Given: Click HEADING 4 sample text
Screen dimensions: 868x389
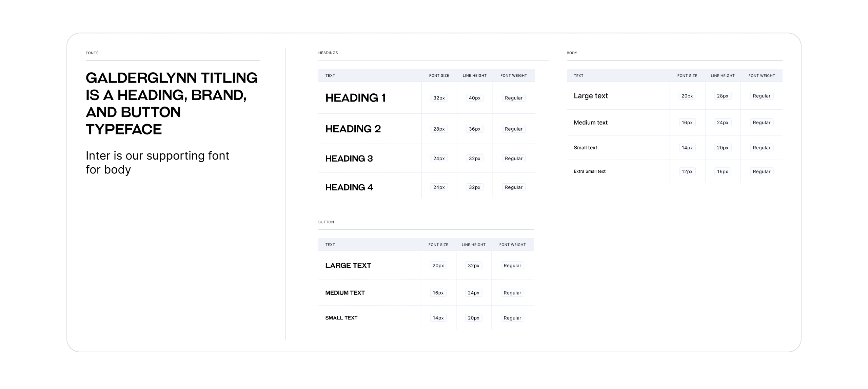Looking at the screenshot, I should coord(349,187).
